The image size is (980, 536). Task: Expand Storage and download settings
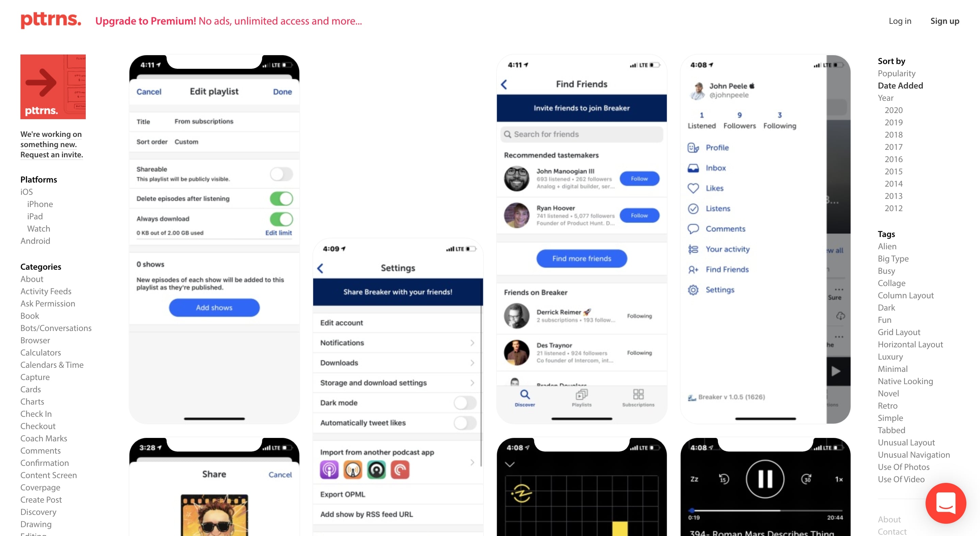(396, 382)
